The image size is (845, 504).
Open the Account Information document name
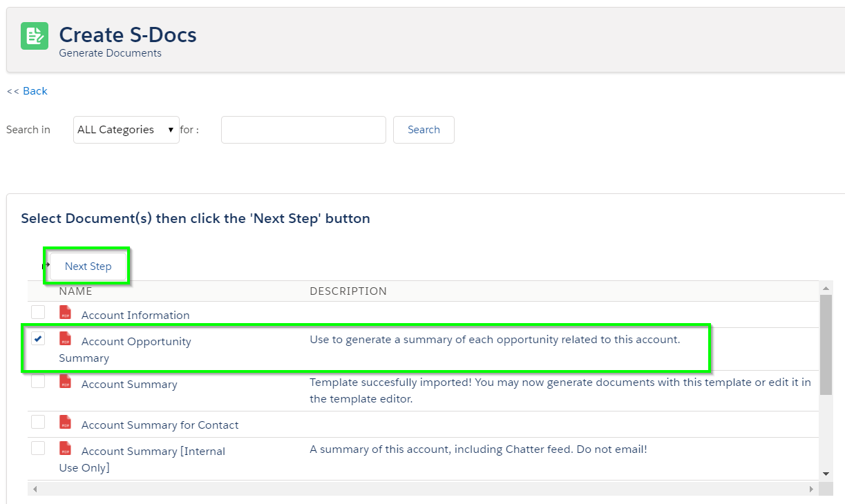[135, 316]
